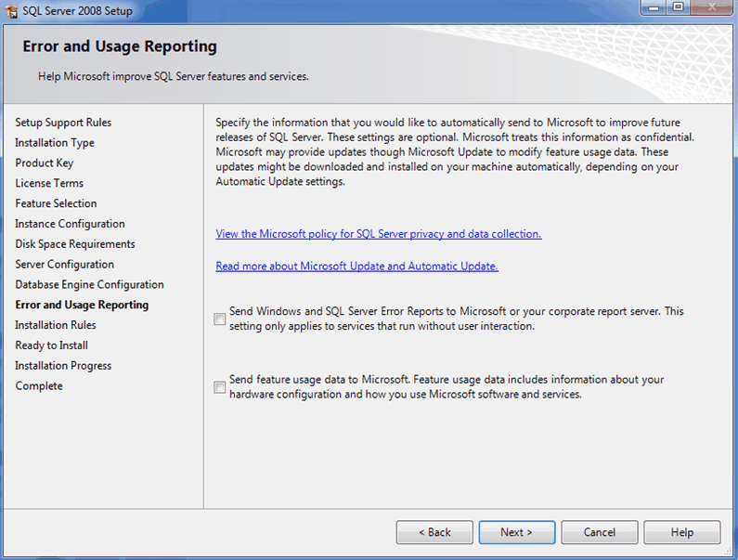
Task: Cancel the SQL Server setup
Action: (x=599, y=532)
